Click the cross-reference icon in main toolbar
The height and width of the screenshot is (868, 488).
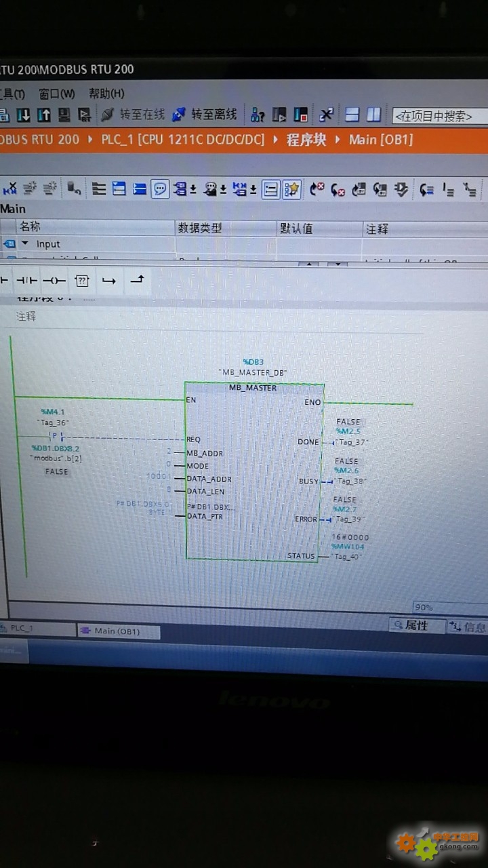(x=326, y=115)
